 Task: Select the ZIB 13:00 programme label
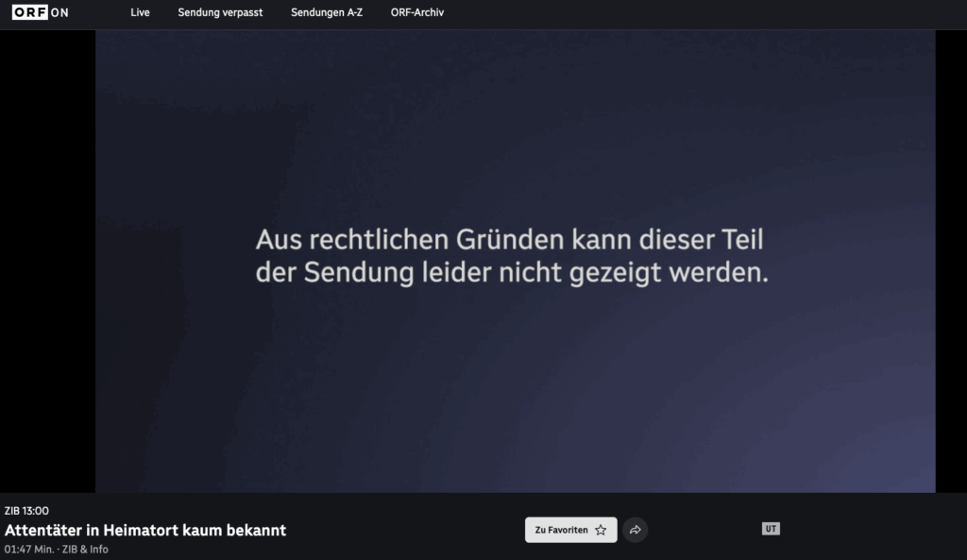tap(26, 511)
